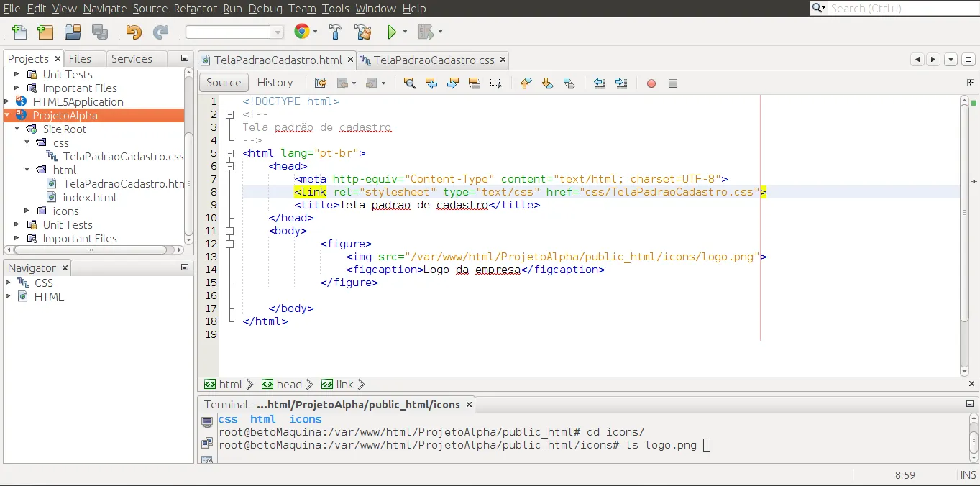This screenshot has height=486, width=980.
Task: Click the Projects panel horizontal scrollbar
Action: click(90, 250)
